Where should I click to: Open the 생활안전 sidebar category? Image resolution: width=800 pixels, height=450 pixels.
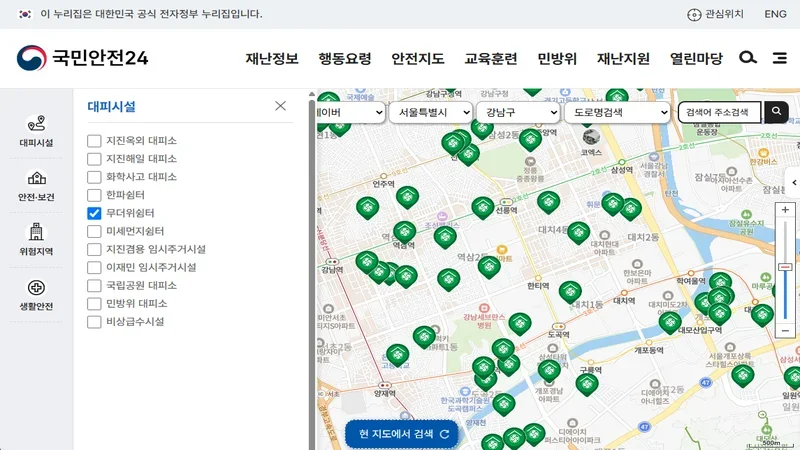pyautogui.click(x=36, y=295)
